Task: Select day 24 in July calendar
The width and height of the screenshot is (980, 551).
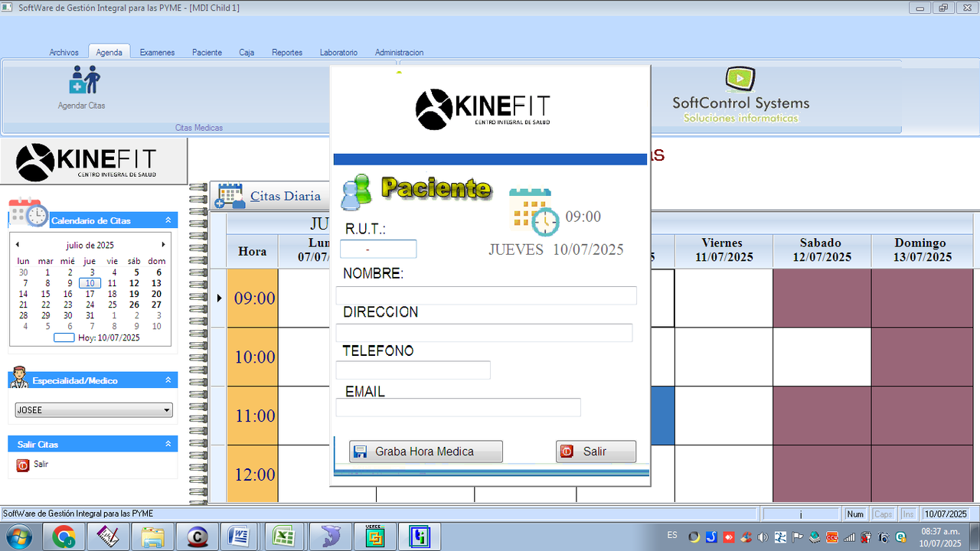Action: [x=90, y=305]
